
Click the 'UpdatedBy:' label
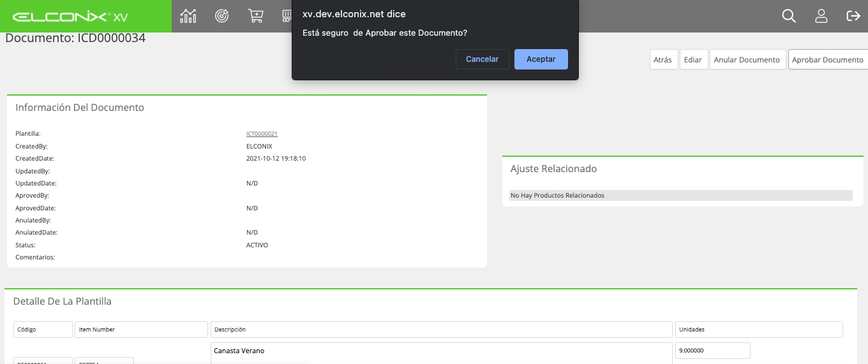[x=33, y=171]
